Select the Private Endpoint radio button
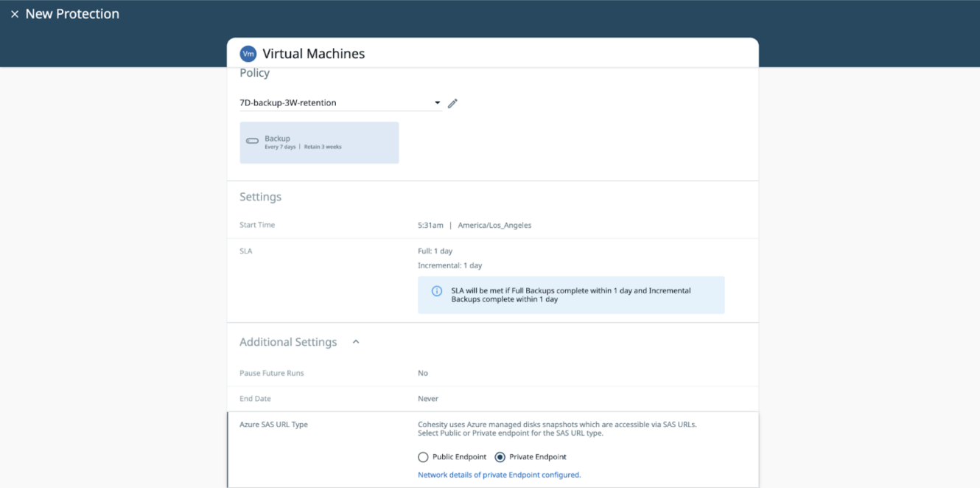The width and height of the screenshot is (980, 488). pos(500,457)
